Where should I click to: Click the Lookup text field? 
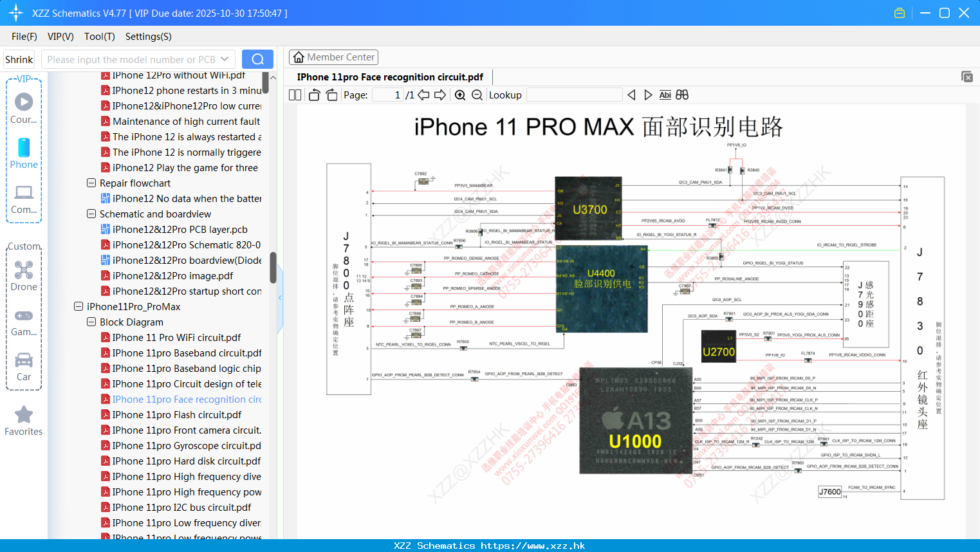click(x=575, y=95)
